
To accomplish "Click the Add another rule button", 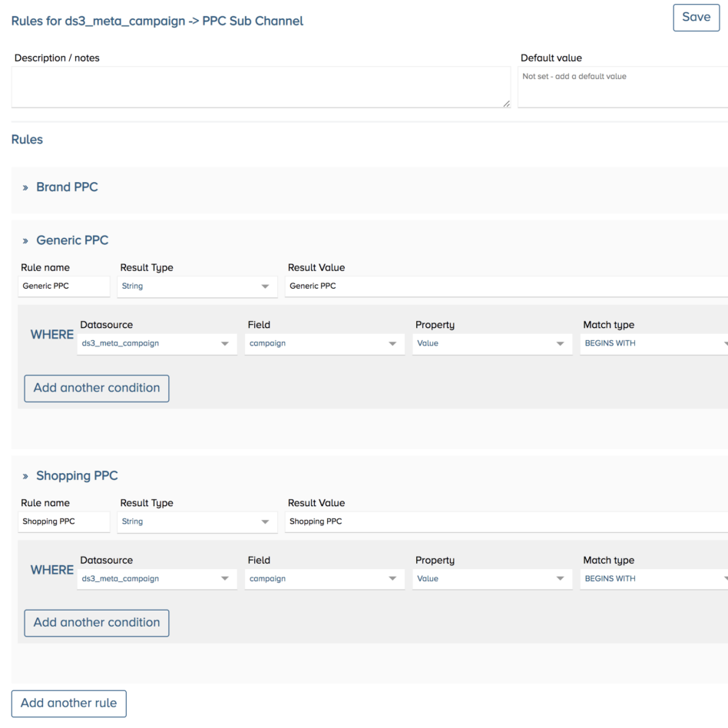I will coord(68,703).
